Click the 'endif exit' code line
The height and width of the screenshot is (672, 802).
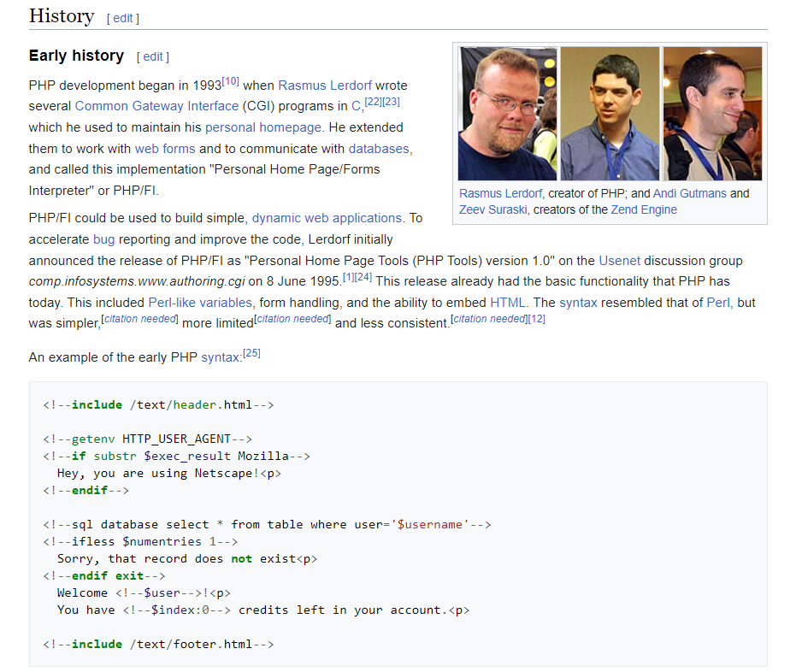[104, 576]
